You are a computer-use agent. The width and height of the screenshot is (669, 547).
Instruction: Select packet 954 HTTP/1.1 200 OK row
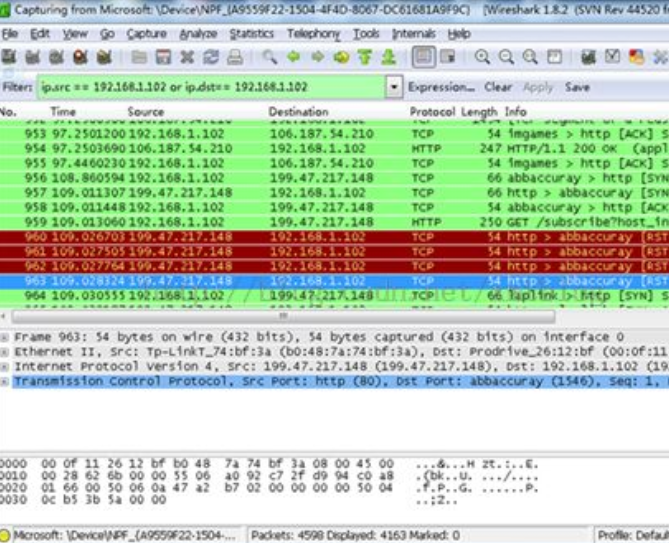point(334,148)
